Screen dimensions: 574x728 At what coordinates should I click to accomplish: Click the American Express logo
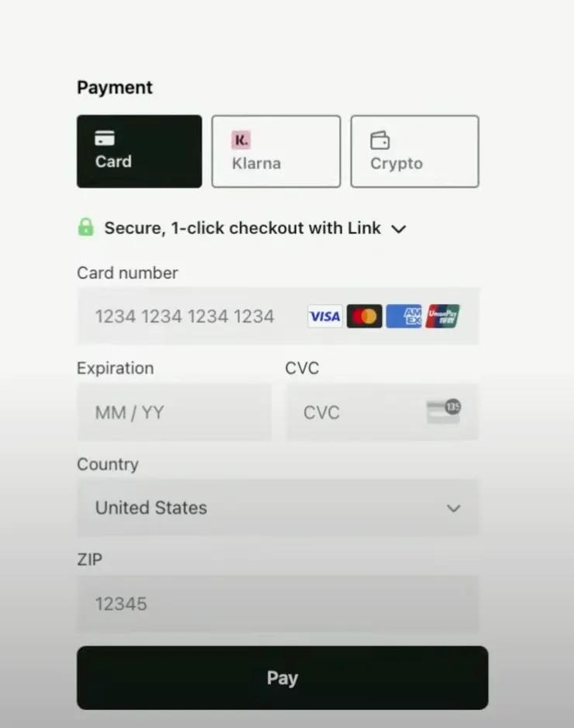click(403, 316)
